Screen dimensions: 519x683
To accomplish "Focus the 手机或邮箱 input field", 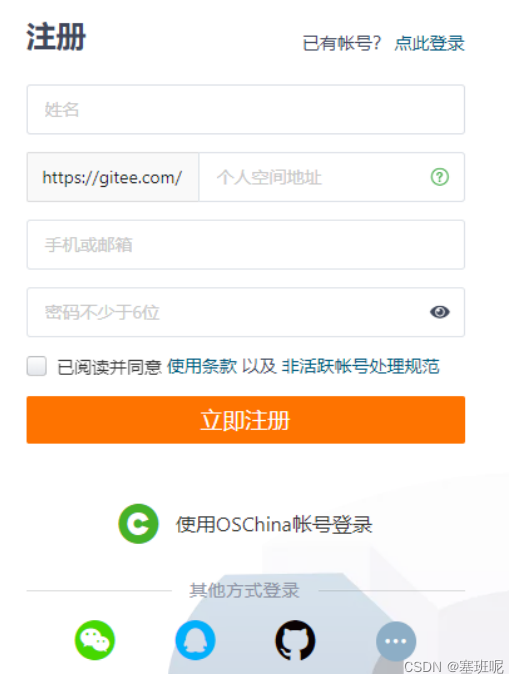I will [x=246, y=244].
